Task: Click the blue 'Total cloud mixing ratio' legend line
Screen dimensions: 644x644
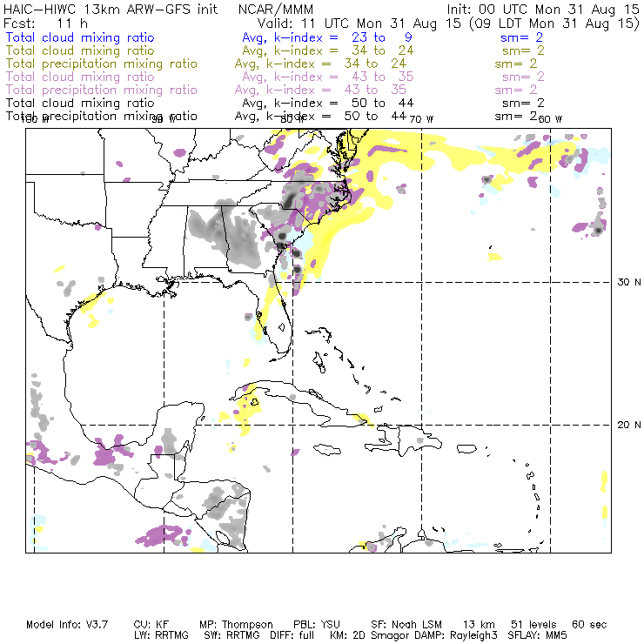Action: tap(80, 37)
